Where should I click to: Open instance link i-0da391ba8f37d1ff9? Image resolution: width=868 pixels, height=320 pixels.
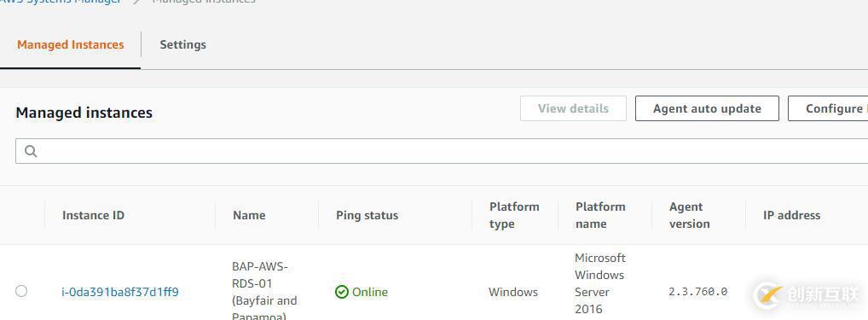[120, 292]
